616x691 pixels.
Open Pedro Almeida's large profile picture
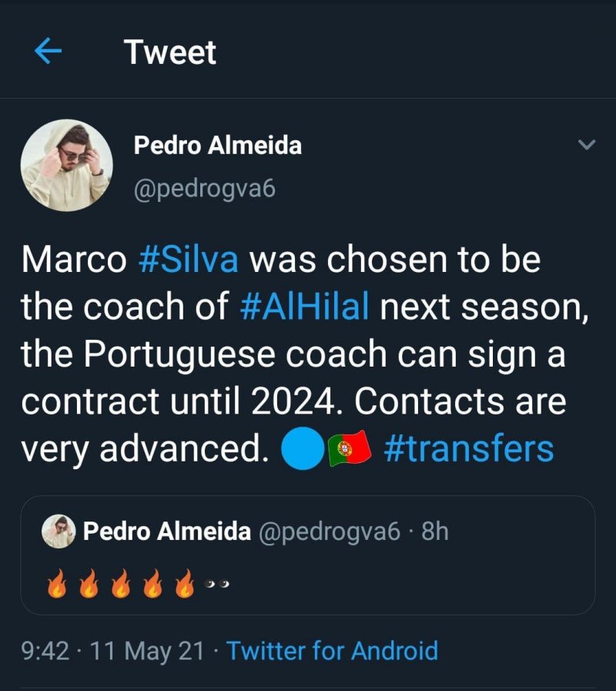[x=66, y=165]
